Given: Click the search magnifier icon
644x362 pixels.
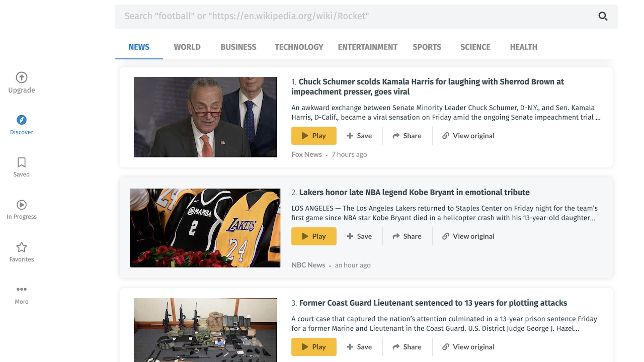Looking at the screenshot, I should point(603,16).
